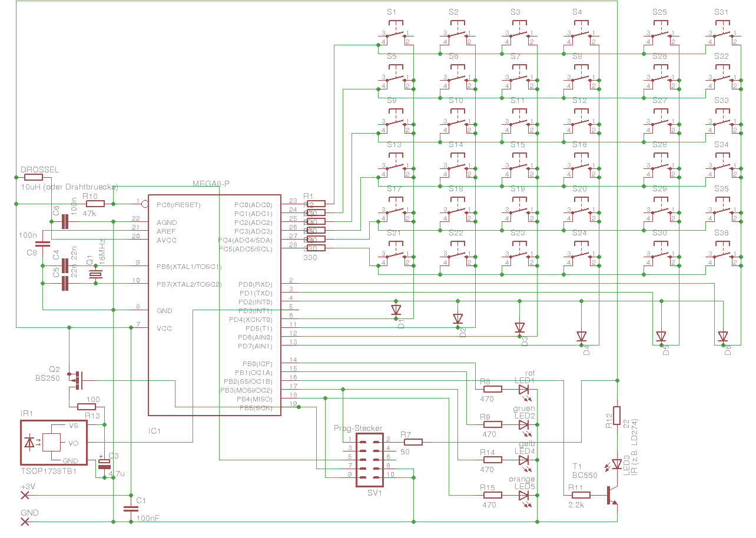Click the MEGA8-P chip label
The image size is (756, 538).
[211, 184]
